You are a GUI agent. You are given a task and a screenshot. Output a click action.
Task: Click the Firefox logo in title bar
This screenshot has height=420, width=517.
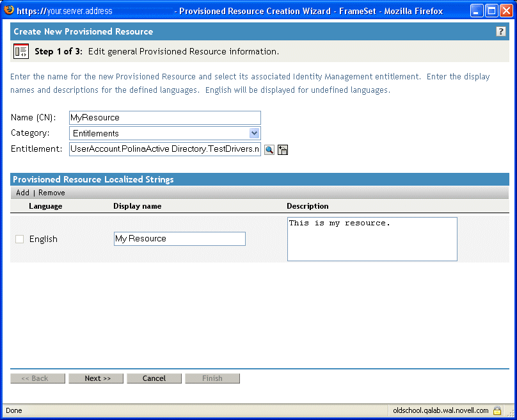pyautogui.click(x=9, y=10)
